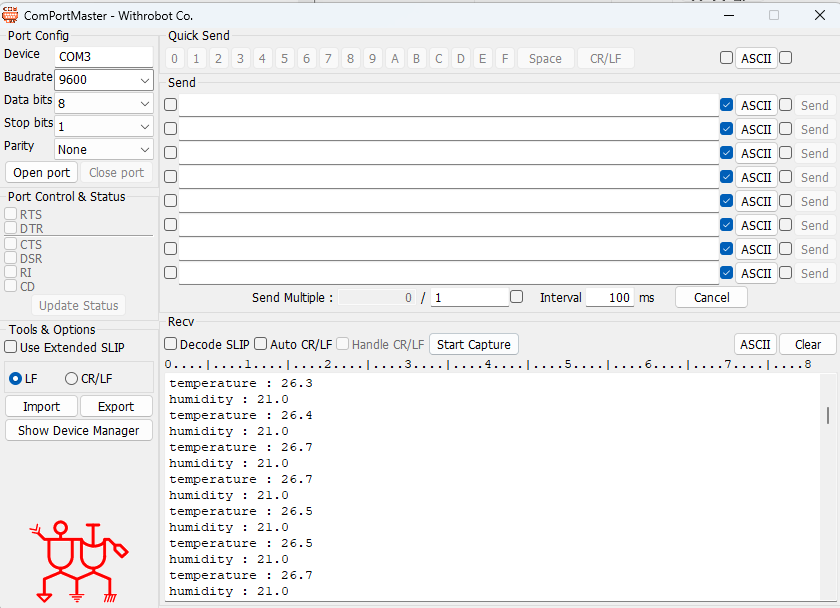Click the Open port button
Screen dimensions: 840x608
coord(42,172)
